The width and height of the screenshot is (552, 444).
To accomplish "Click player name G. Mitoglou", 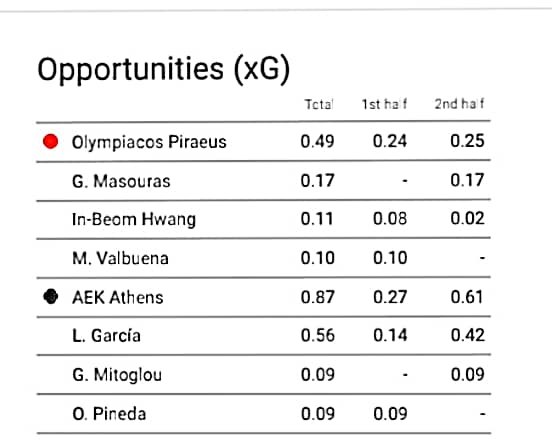I will coord(117,375).
